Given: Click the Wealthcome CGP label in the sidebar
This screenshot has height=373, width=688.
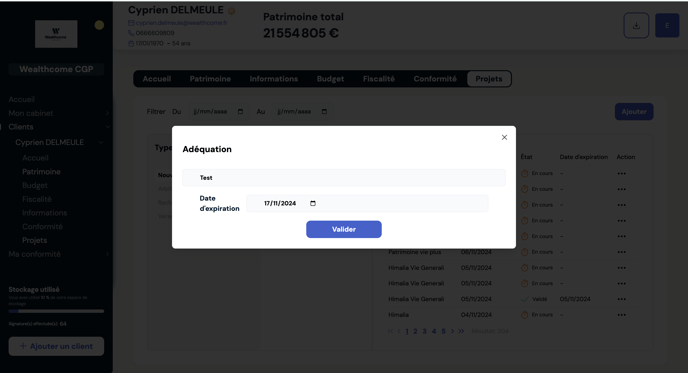Looking at the screenshot, I should (56, 69).
